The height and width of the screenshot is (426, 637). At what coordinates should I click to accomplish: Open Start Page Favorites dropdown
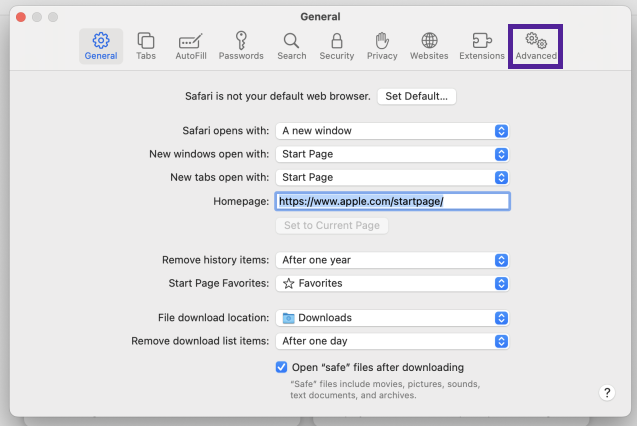tap(392, 283)
